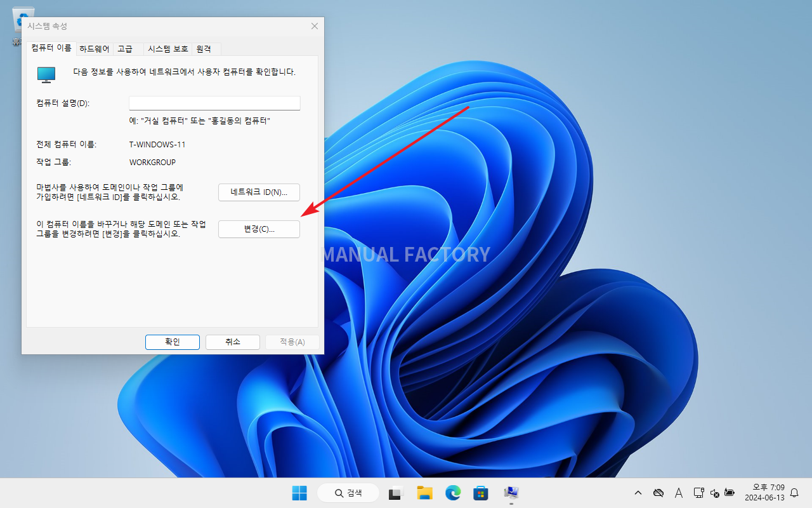812x508 pixels.
Task: Click the battery charging icon in system tray
Action: 730,493
